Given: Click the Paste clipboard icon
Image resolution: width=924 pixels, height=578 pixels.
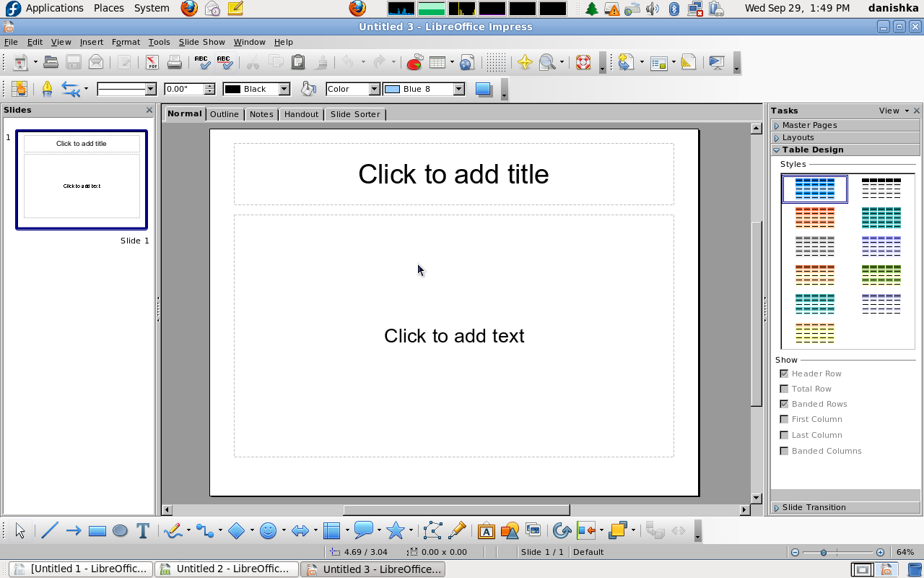Looking at the screenshot, I should click(297, 63).
